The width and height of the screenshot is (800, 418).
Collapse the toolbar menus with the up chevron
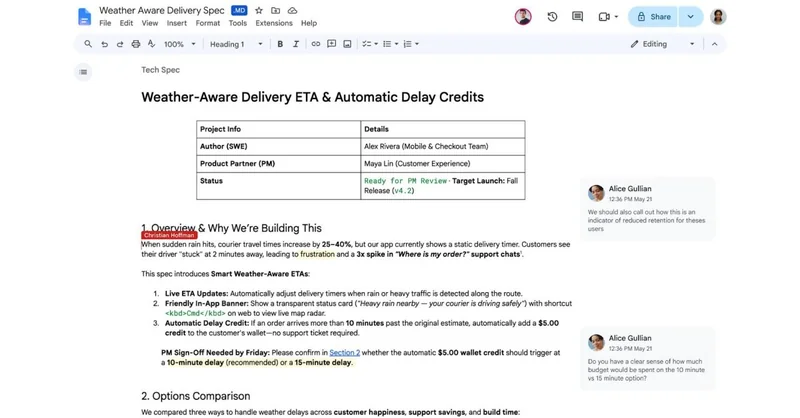[x=714, y=44]
